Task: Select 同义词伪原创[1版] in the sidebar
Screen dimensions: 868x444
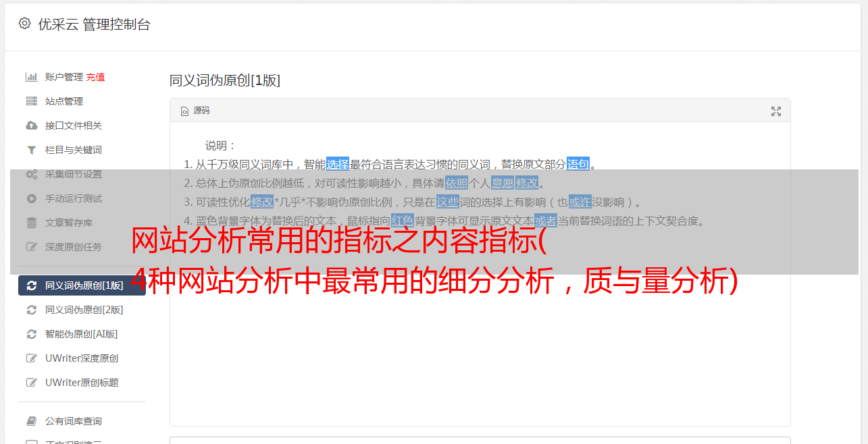Action: click(x=82, y=285)
